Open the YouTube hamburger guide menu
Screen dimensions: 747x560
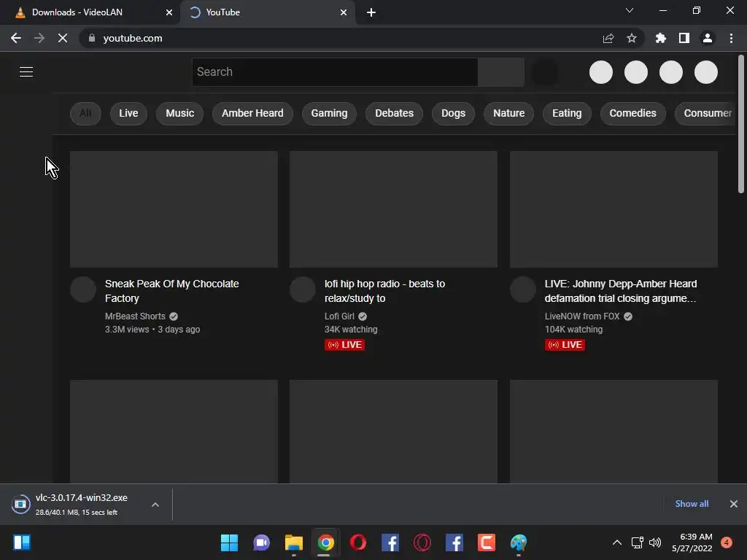point(26,72)
